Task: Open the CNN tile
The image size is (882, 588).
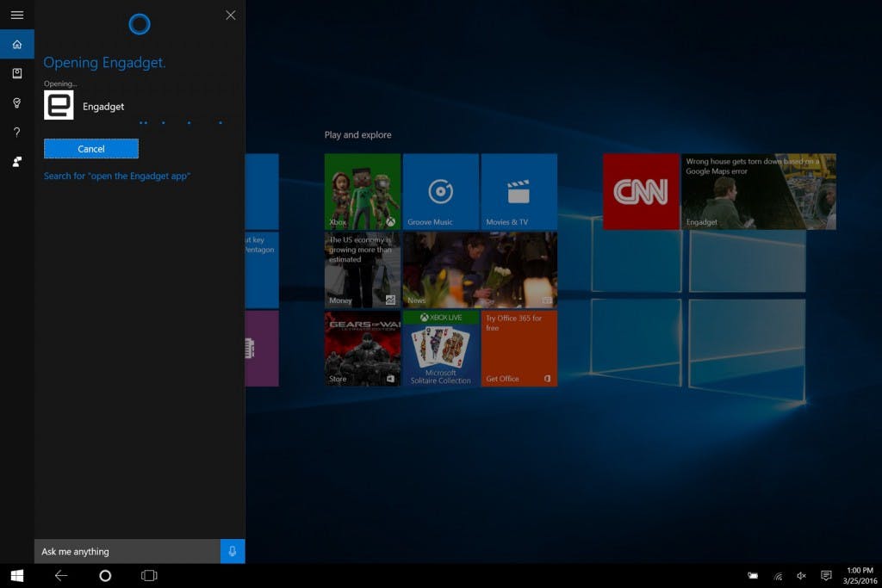Action: 640,192
